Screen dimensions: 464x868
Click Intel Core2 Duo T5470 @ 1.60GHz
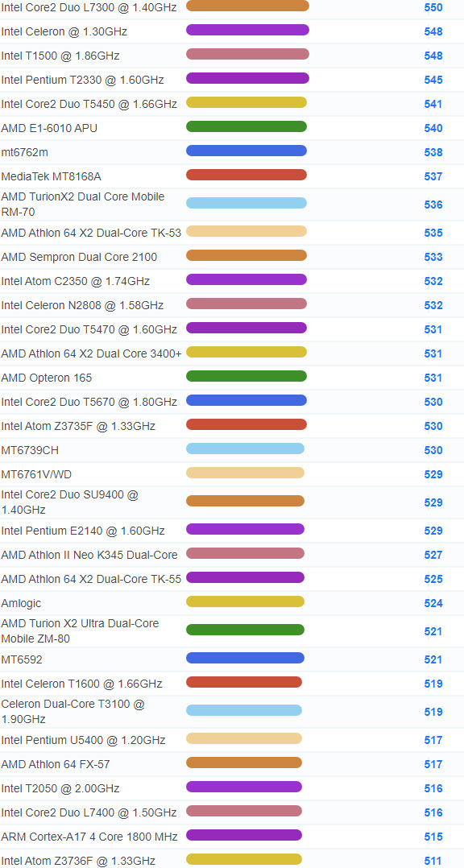coord(89,329)
